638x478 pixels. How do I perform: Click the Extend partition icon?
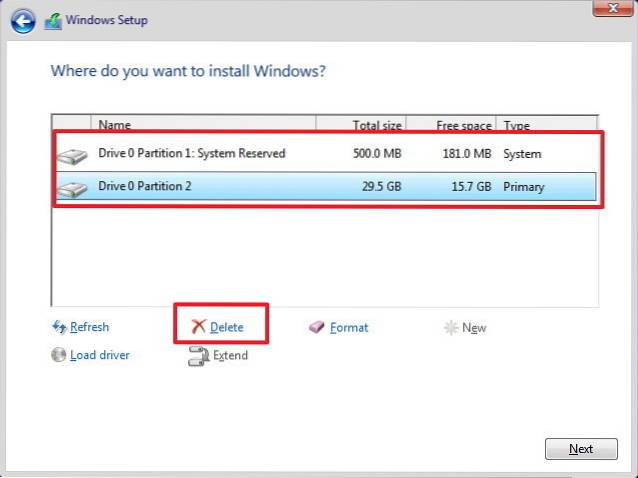coord(198,355)
